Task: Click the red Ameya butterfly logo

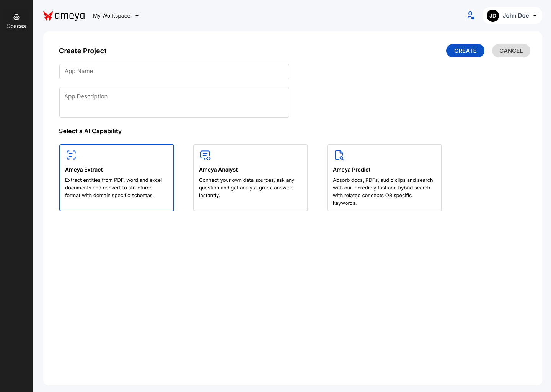Action: [x=48, y=16]
